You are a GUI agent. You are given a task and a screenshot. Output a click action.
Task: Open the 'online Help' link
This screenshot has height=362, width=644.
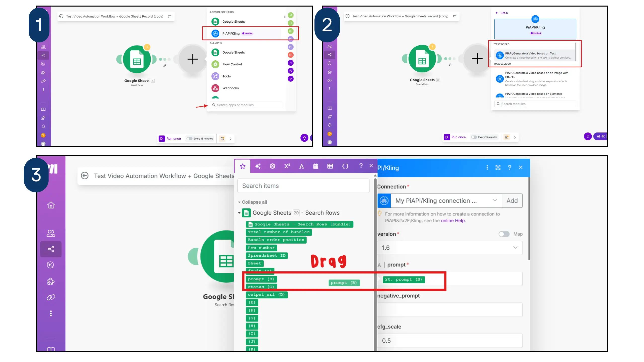(x=453, y=220)
